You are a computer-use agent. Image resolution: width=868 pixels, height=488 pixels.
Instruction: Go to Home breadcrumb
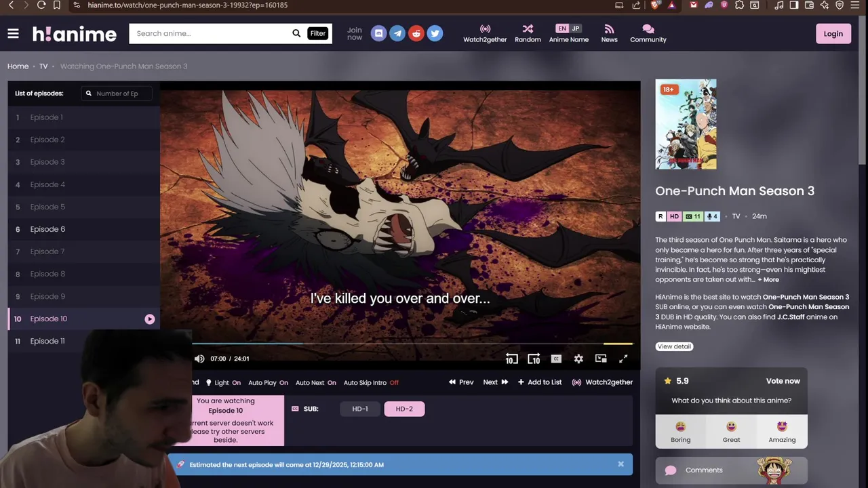[x=18, y=66]
